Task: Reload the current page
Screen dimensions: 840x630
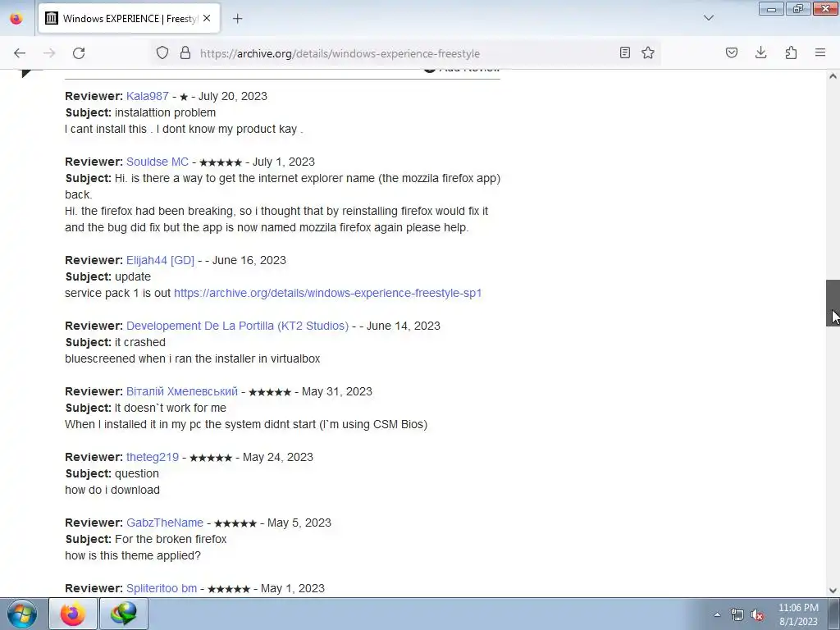Action: [x=79, y=53]
